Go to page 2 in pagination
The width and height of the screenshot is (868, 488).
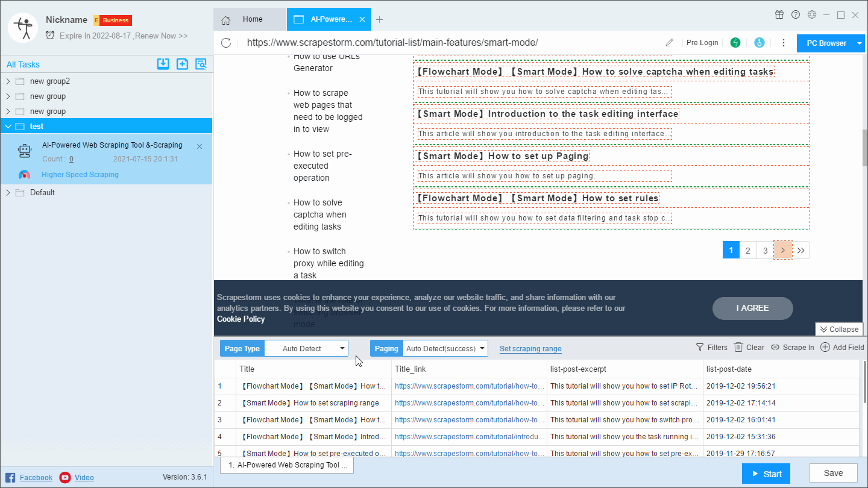(x=748, y=250)
